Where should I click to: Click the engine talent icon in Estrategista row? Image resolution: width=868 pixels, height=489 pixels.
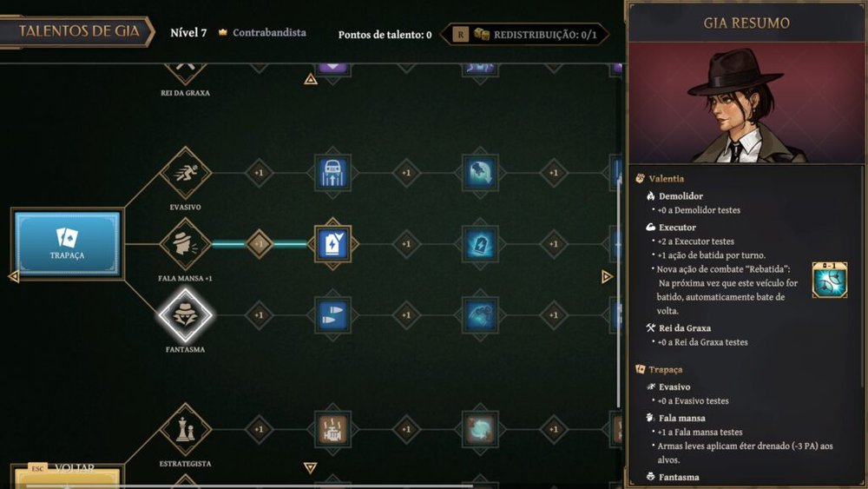[x=332, y=429]
